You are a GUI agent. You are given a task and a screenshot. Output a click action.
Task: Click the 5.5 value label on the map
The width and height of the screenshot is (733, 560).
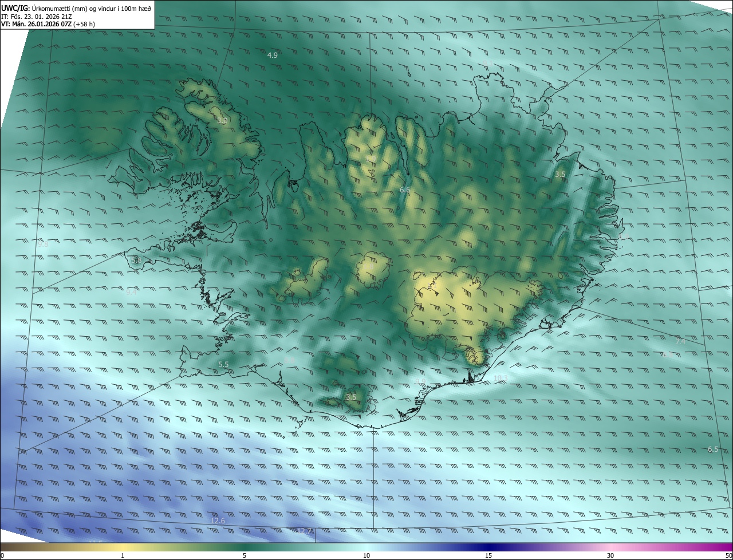click(223, 364)
